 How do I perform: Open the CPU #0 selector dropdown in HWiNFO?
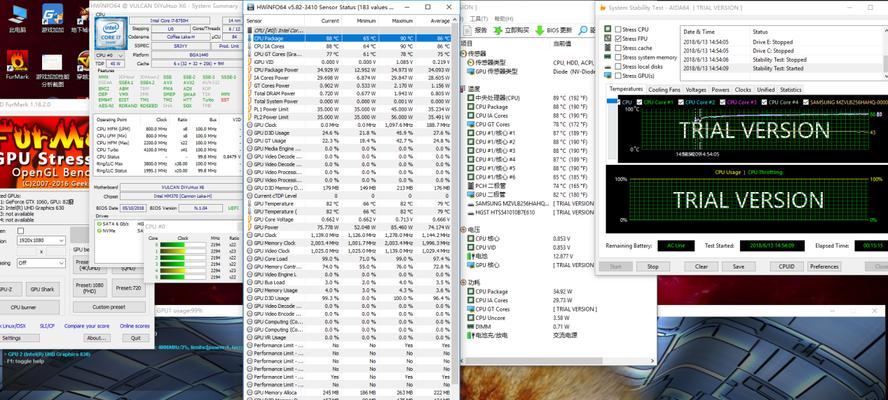click(110, 56)
